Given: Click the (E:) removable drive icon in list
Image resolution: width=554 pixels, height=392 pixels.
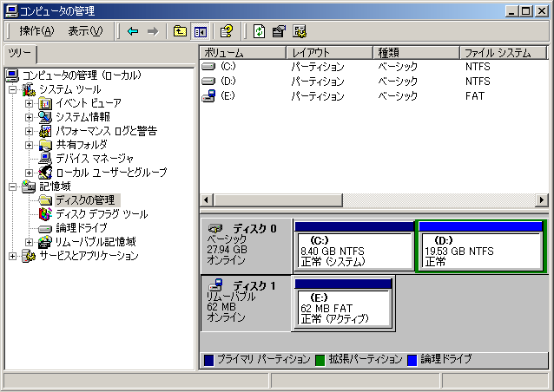Looking at the screenshot, I should (208, 95).
